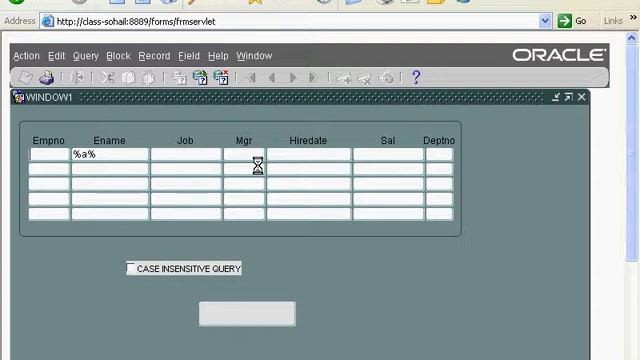Image resolution: width=640 pixels, height=360 pixels.
Task: Open the Action menu
Action: [x=26, y=56]
